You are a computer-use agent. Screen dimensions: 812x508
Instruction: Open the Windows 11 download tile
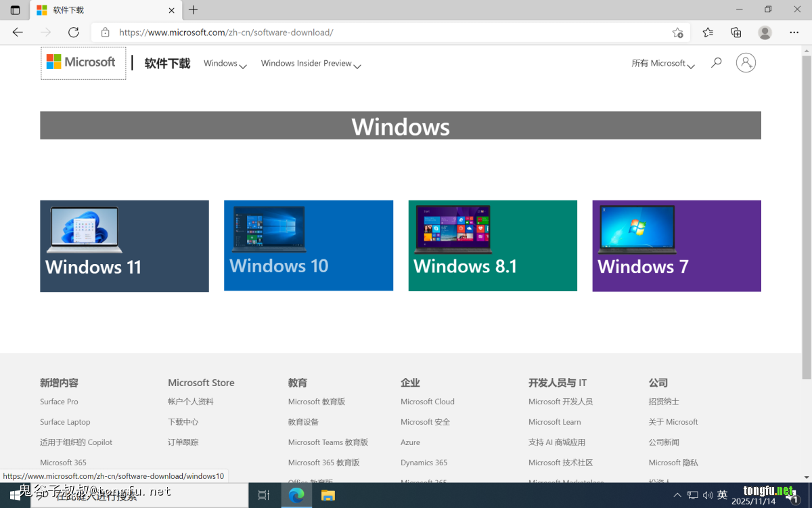pyautogui.click(x=125, y=246)
